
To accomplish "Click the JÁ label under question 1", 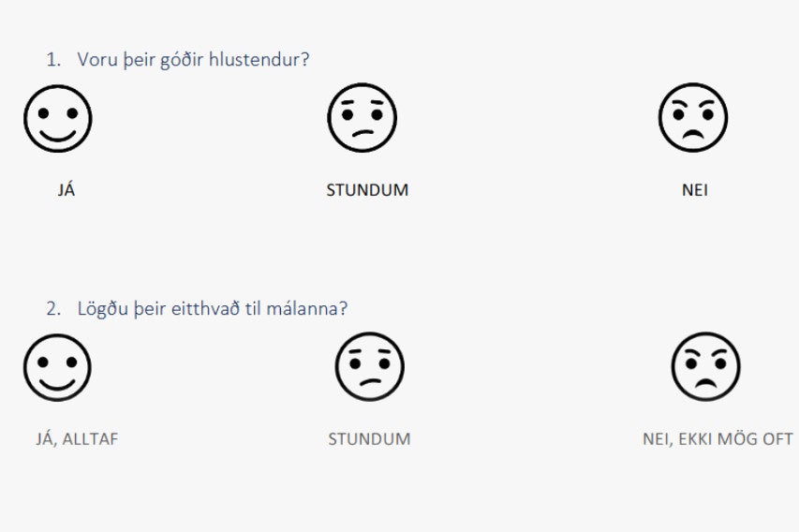I will click(67, 189).
